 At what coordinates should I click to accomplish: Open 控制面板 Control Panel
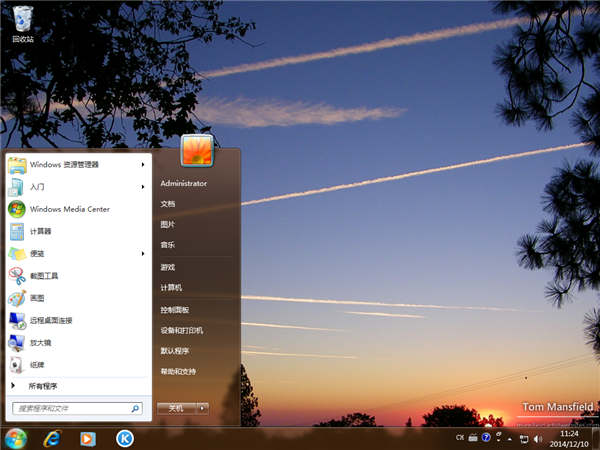pos(174,310)
